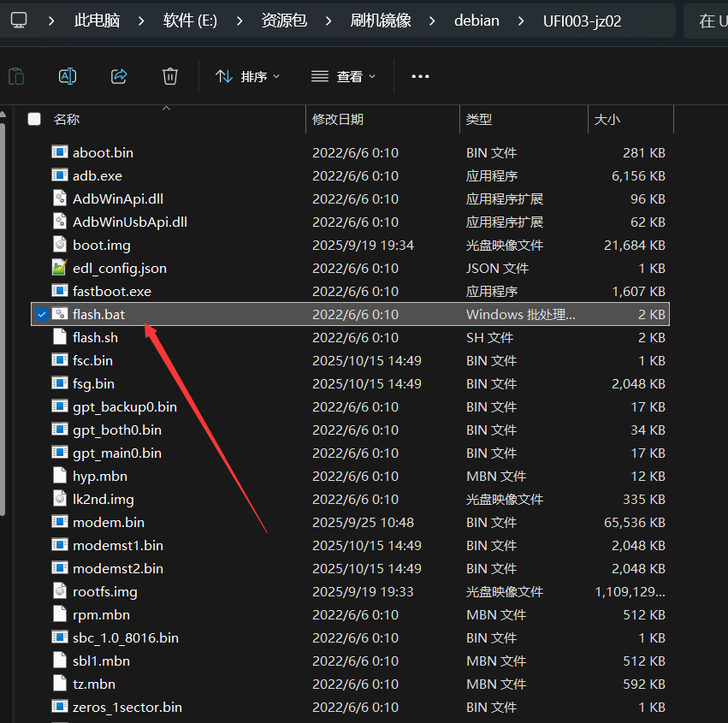Select the zeros_1sector.bin file name
This screenshot has width=728, height=723.
(127, 707)
